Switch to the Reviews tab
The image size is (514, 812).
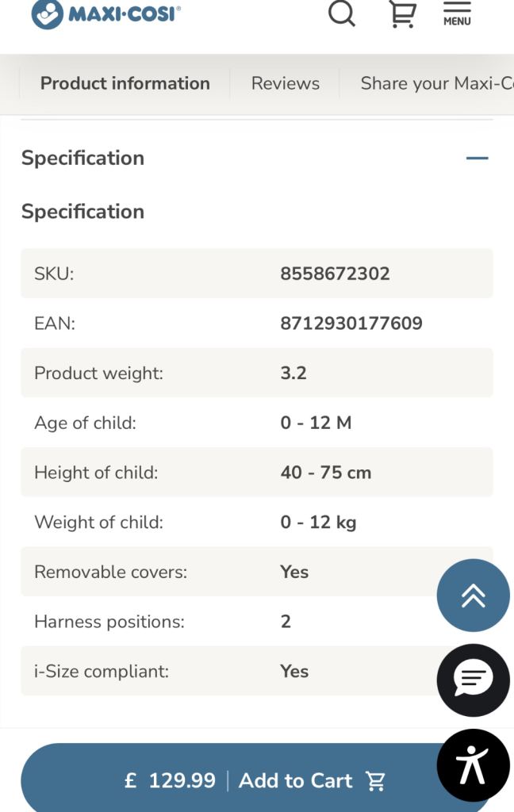pyautogui.click(x=286, y=83)
